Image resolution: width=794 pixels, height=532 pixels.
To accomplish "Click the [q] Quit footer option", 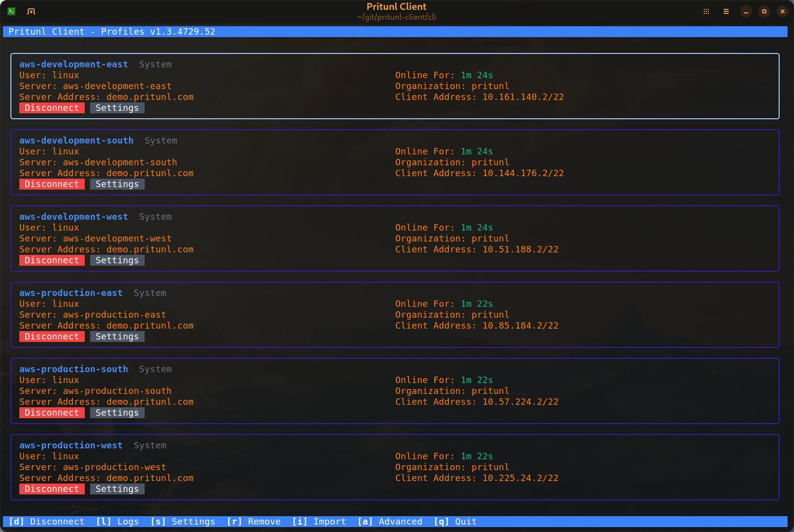I will 455,522.
